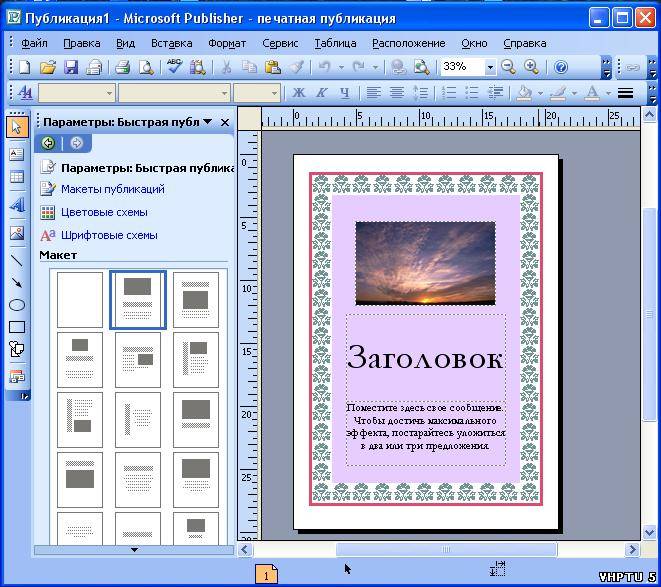Open the 33% zoom dropdown
Image resolution: width=661 pixels, height=587 pixels.
(x=490, y=67)
